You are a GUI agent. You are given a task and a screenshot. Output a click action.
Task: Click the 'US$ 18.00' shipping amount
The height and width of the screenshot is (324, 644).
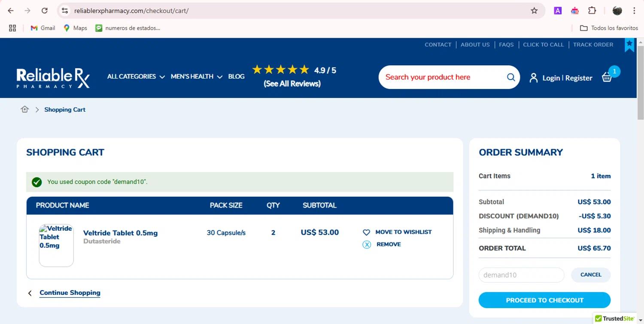(594, 230)
